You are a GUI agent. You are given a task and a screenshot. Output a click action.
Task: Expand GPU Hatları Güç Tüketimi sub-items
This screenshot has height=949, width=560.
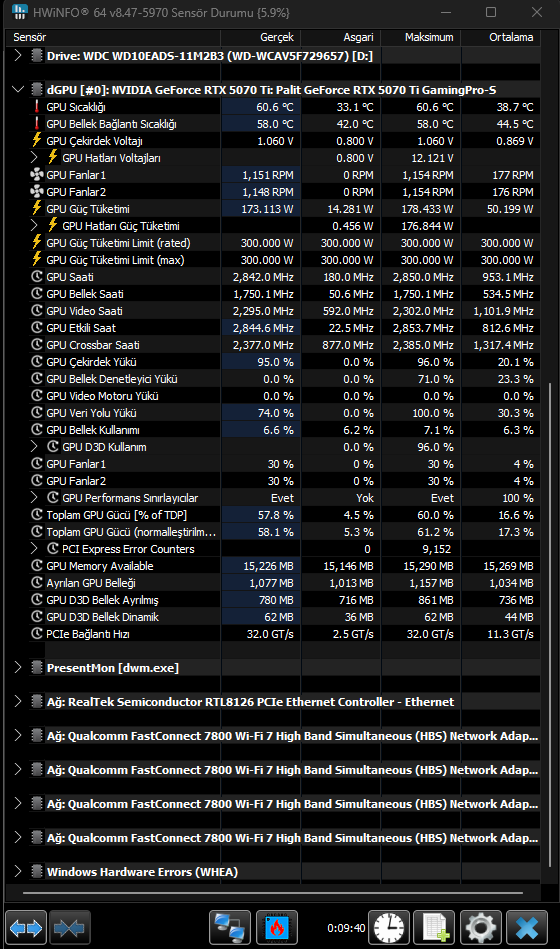click(34, 226)
